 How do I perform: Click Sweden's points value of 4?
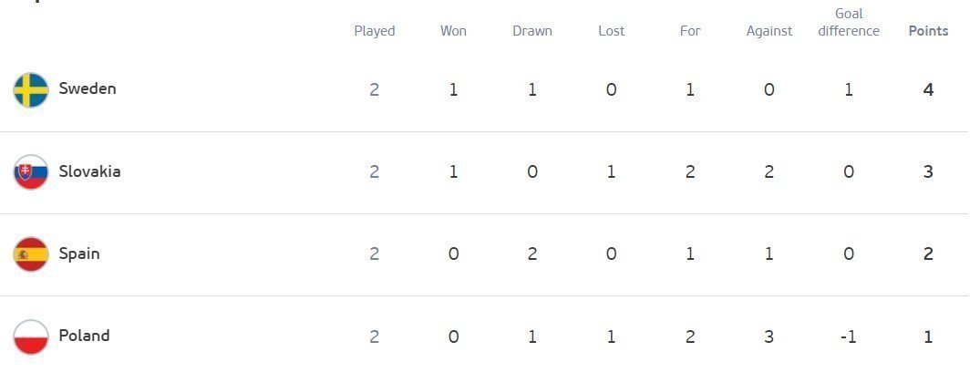928,90
